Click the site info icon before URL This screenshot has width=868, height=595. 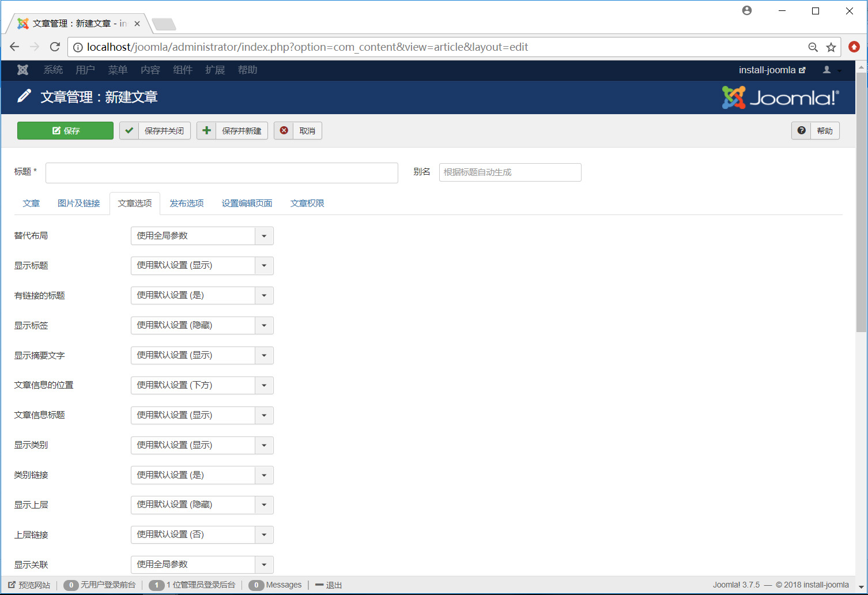[78, 47]
